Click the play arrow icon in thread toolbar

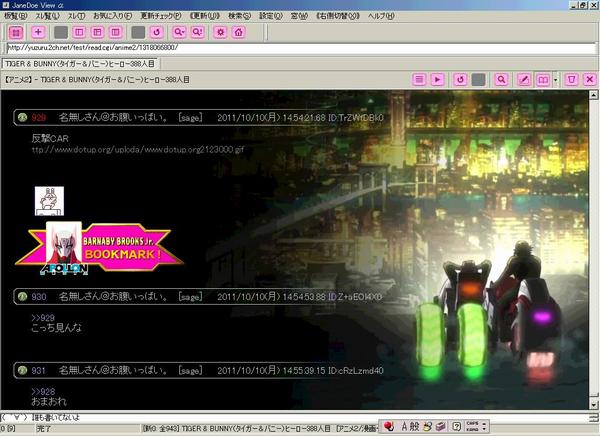tap(437, 80)
